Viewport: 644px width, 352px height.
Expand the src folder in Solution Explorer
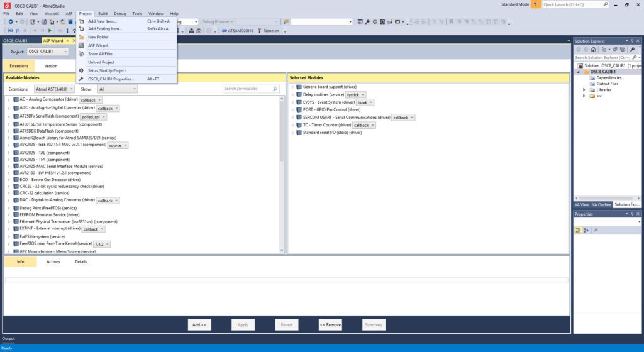click(x=584, y=96)
